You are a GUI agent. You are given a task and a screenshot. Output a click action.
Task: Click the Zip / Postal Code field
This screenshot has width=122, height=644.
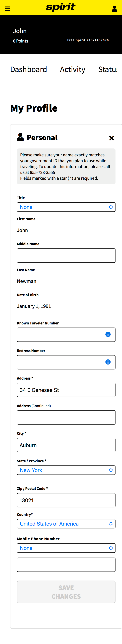point(66,500)
